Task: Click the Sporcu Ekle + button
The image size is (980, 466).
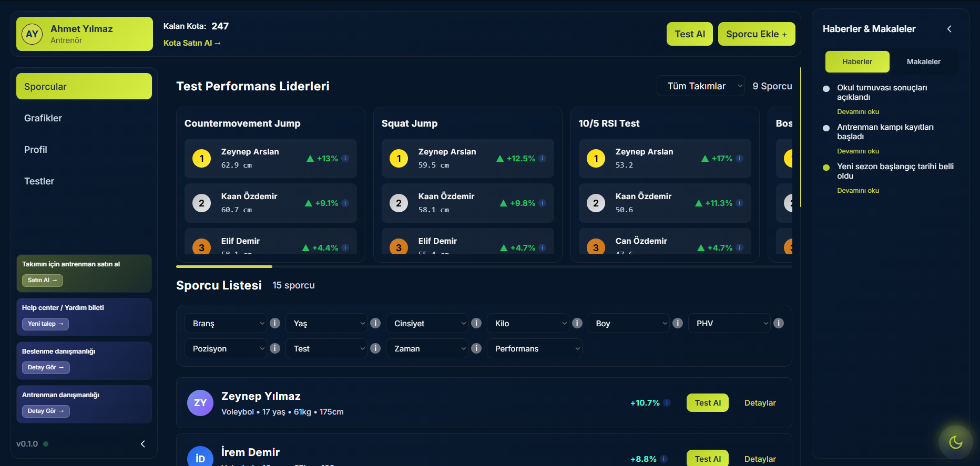Action: (756, 34)
